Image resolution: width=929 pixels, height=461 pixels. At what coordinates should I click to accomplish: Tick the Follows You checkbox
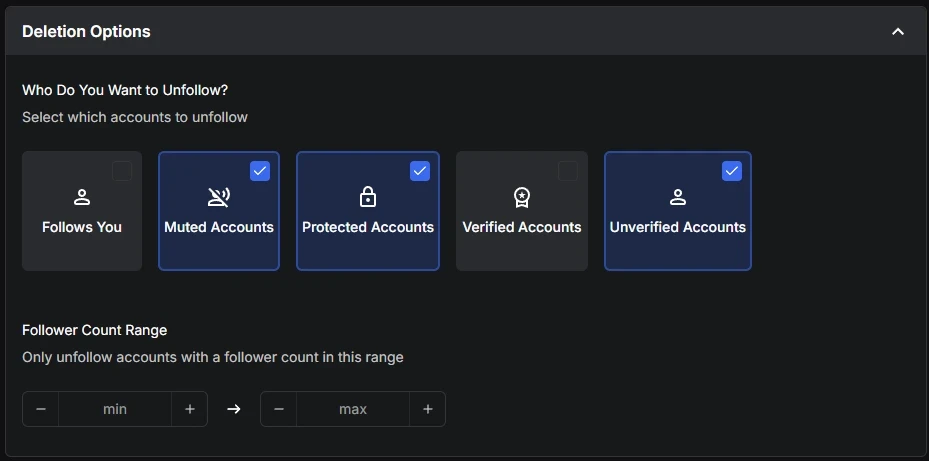(x=122, y=171)
